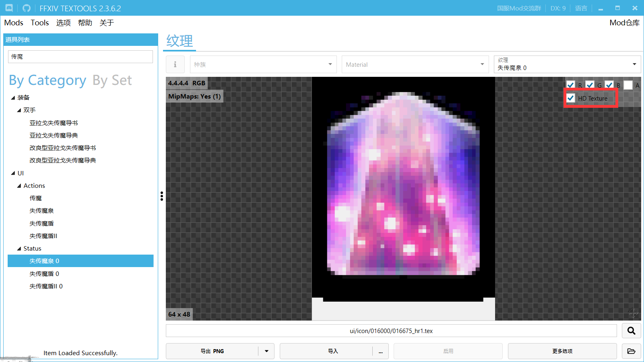Toggle the R channel checkbox
Viewport: 644px width, 362px height.
(x=570, y=85)
